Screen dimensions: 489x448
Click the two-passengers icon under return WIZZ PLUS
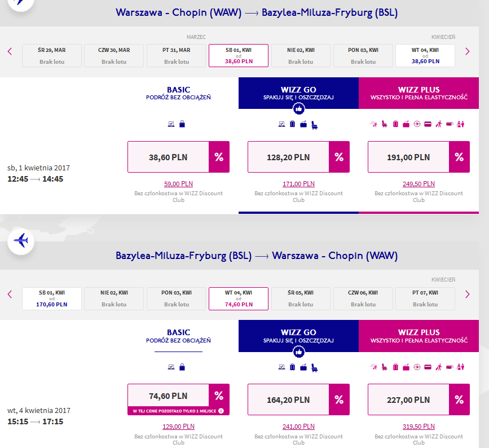point(460,367)
